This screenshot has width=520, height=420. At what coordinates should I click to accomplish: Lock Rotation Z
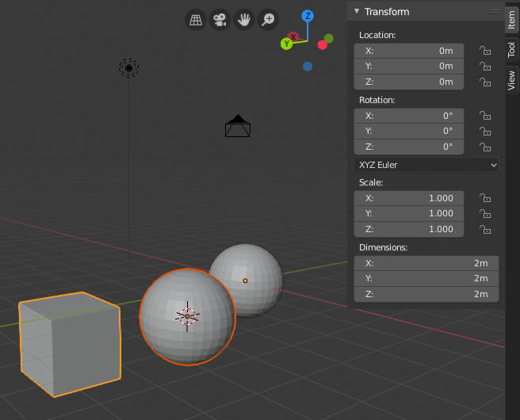[485, 147]
